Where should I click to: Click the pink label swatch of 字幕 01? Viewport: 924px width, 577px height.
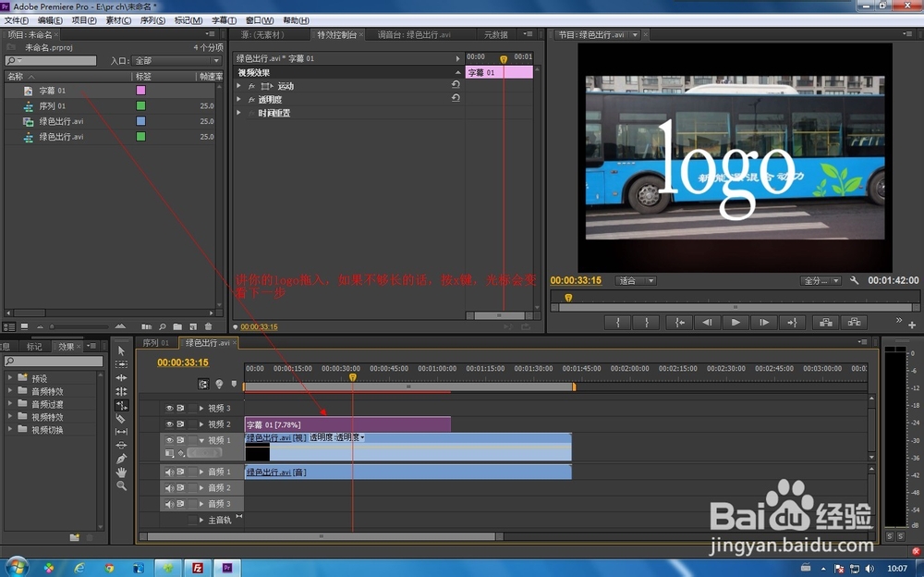coord(140,91)
